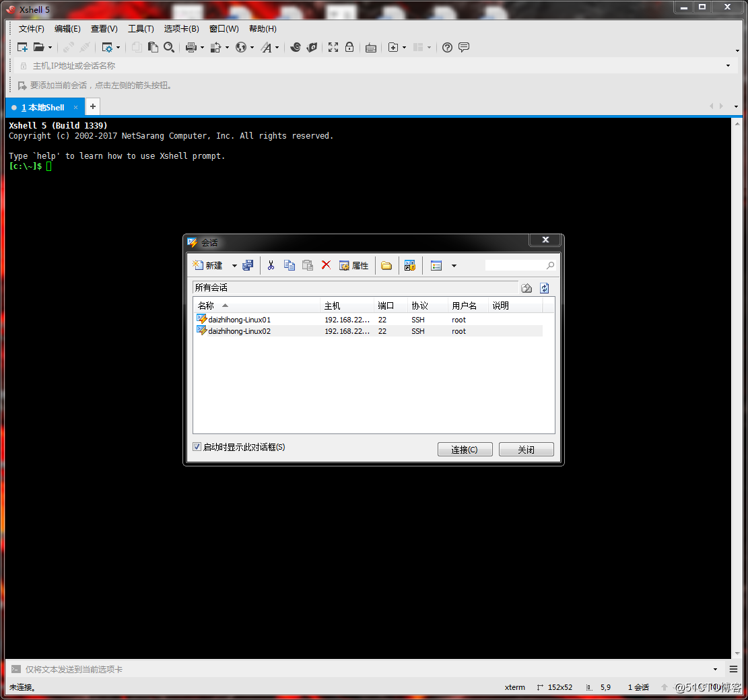Expand the New button dropdown arrow
The height and width of the screenshot is (700, 748).
(x=234, y=266)
